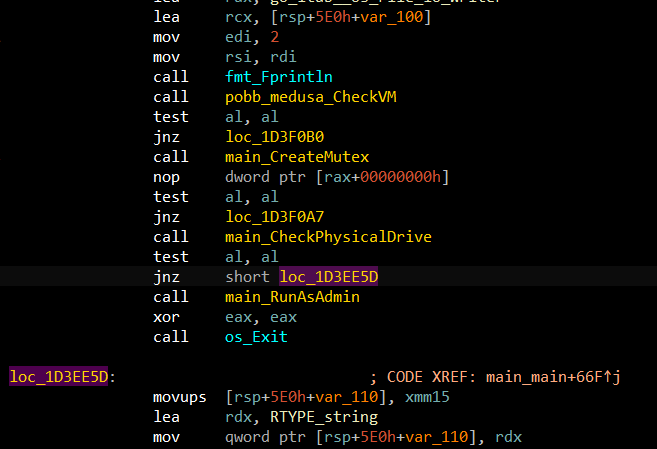Select the os_Exit call target
Screen dimensions: 657x449
(256, 337)
